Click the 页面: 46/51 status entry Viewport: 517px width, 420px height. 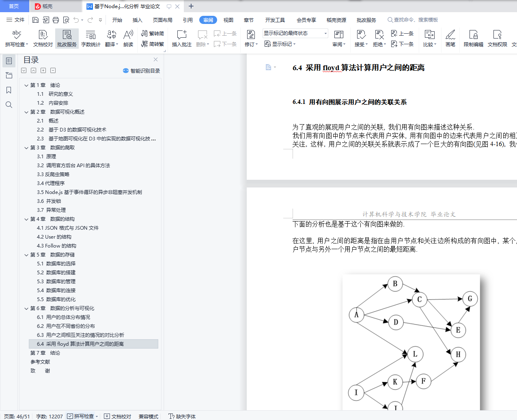coord(17,416)
